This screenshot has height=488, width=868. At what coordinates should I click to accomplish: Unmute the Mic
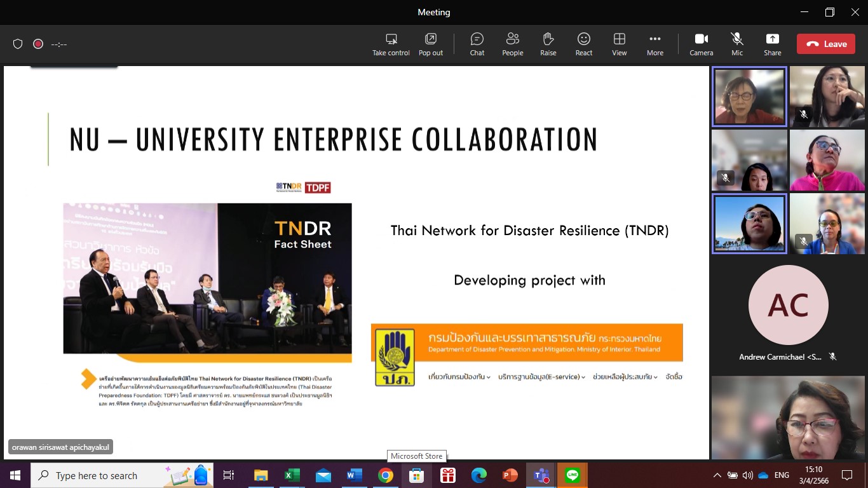[737, 44]
